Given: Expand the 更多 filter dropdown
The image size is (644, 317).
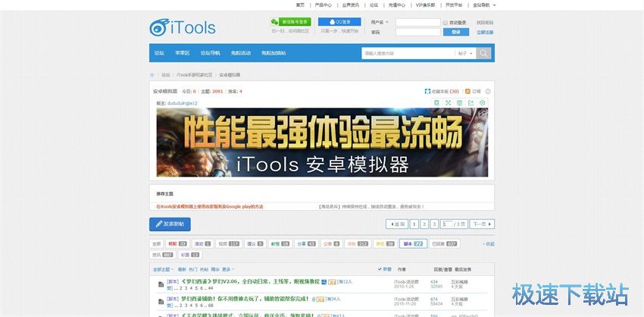Looking at the screenshot, I should (x=228, y=270).
